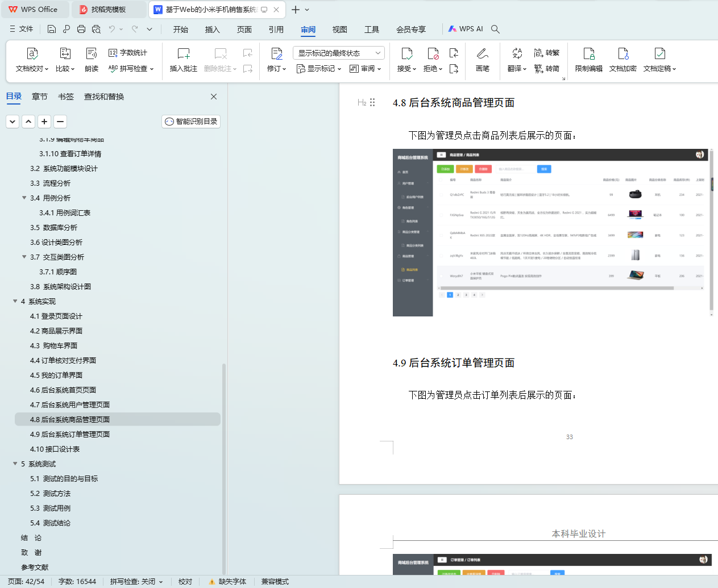718x588 pixels.
Task: Switch to the 找稻壳模板 window tab
Action: [x=109, y=10]
